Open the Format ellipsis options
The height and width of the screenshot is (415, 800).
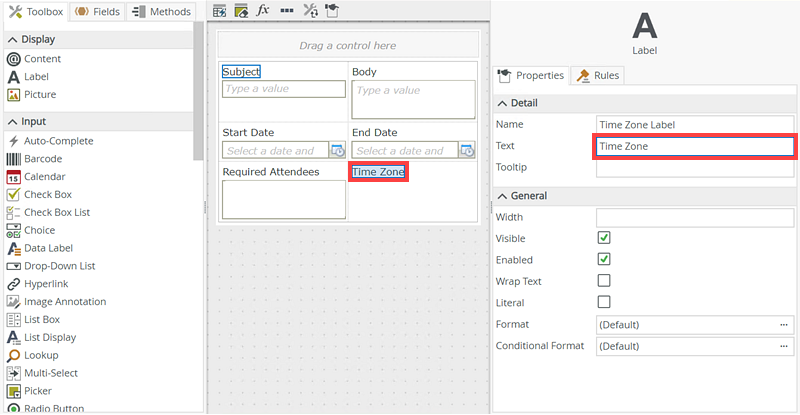[x=784, y=325]
